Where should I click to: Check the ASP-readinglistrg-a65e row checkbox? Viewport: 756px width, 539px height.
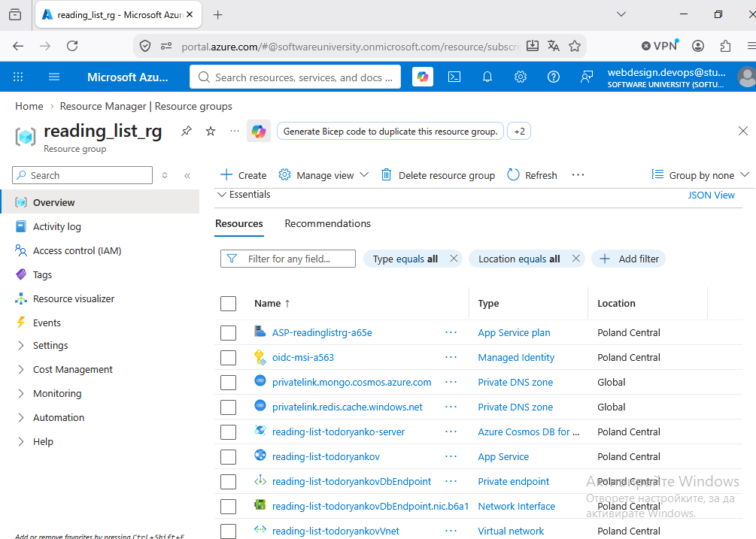[228, 333]
